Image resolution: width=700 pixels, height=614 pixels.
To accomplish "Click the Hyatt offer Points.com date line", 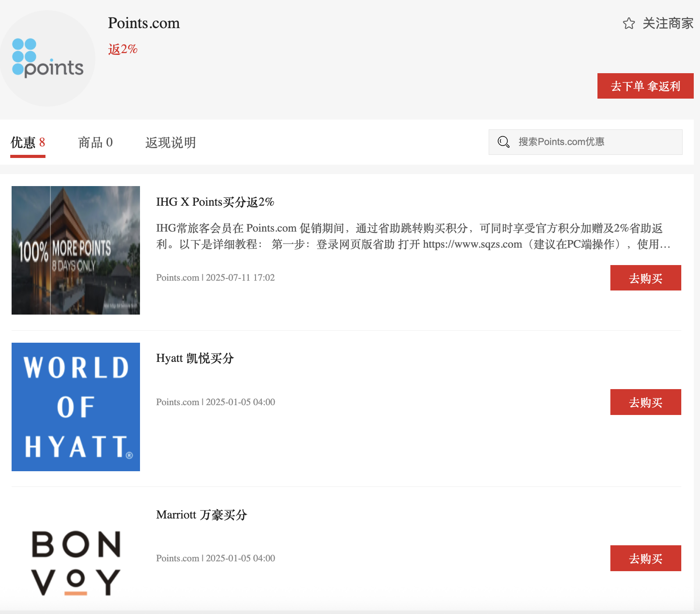I will (x=215, y=402).
